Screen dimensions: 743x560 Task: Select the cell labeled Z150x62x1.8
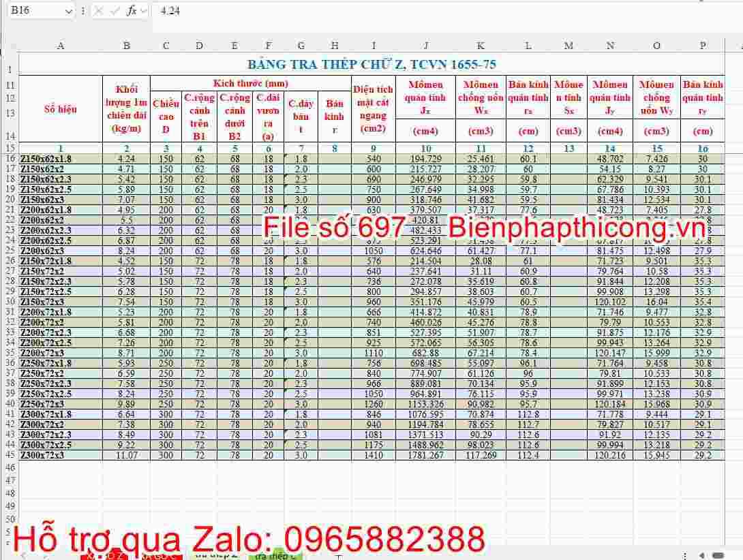pos(61,157)
